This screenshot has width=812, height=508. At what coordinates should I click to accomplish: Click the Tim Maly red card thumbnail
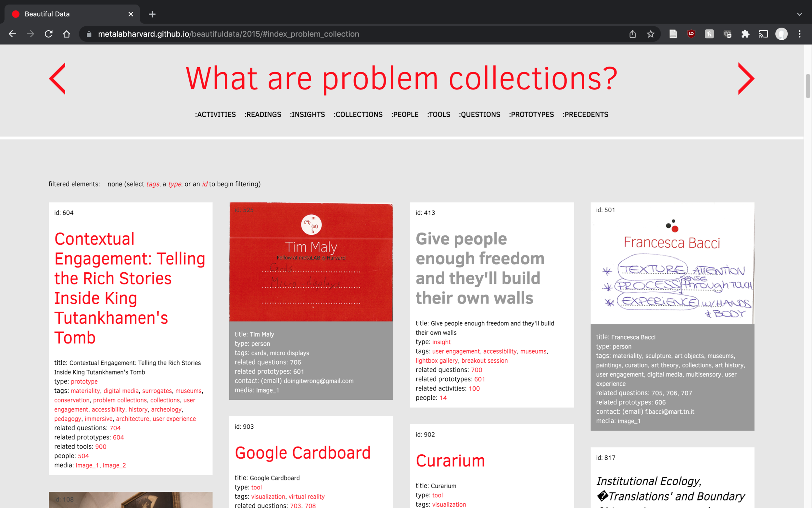click(311, 262)
